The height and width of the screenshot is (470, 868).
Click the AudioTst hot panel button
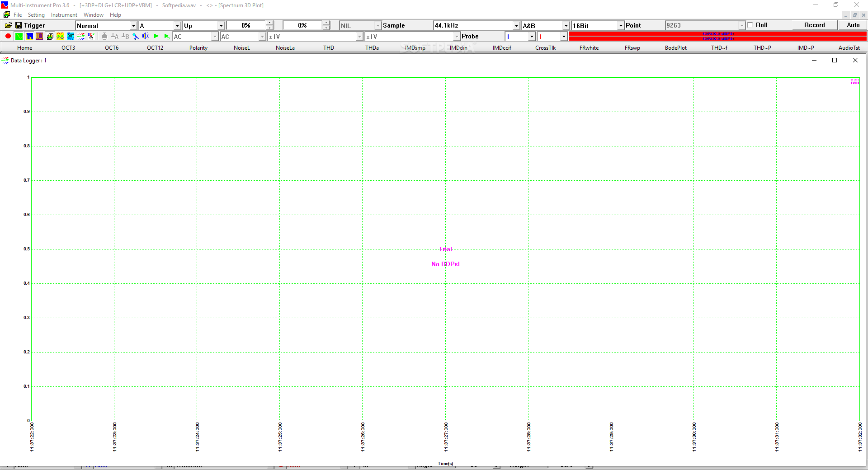tap(849, 47)
